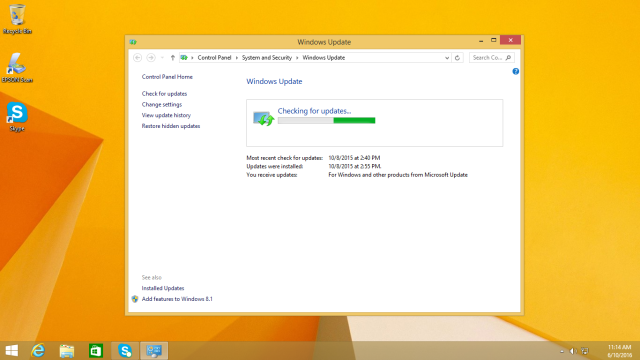This screenshot has width=640, height=360.
Task: Click the Checking for updates progress bar
Action: [x=327, y=120]
